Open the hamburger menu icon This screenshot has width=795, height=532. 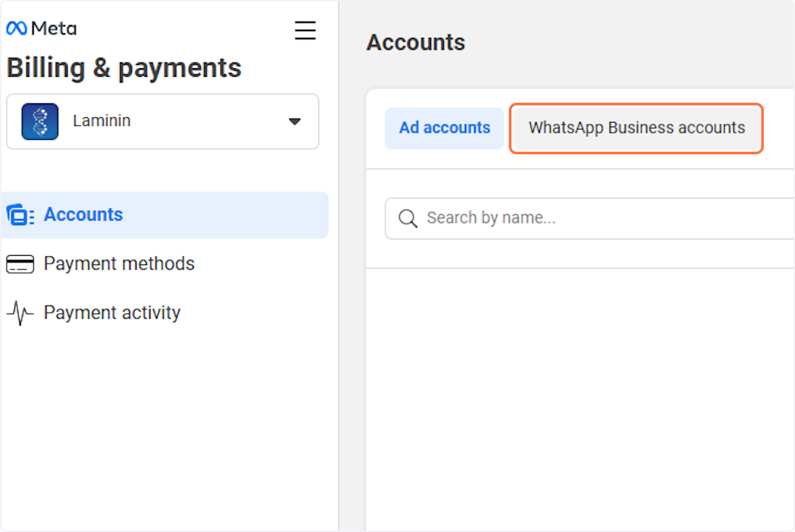(305, 30)
